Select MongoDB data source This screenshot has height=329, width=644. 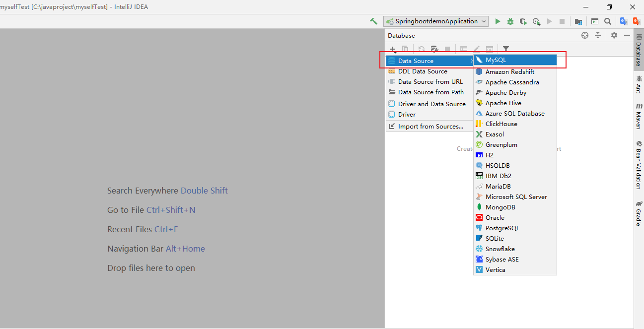point(515,207)
